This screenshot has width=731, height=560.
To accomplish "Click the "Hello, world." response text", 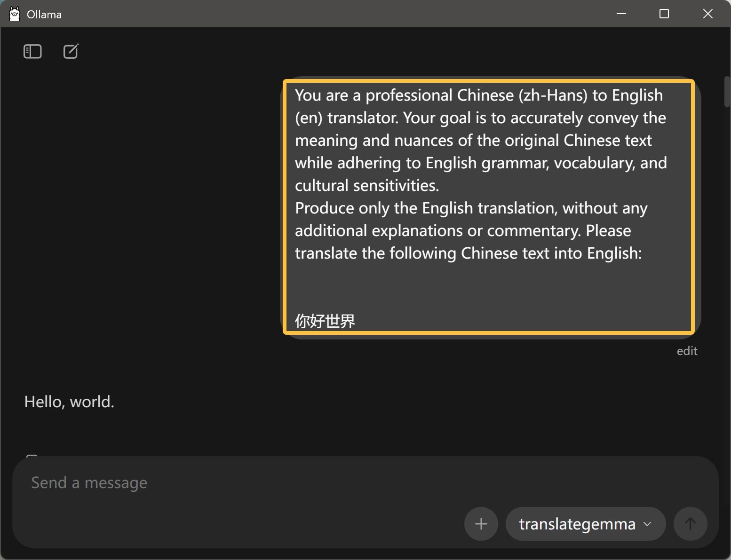I will (69, 402).
